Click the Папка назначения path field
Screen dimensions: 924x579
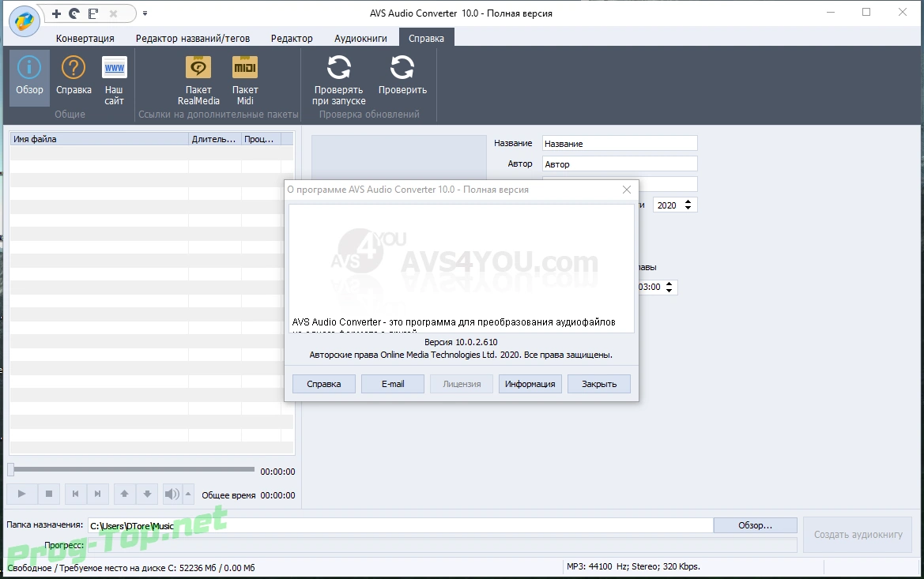(401, 525)
